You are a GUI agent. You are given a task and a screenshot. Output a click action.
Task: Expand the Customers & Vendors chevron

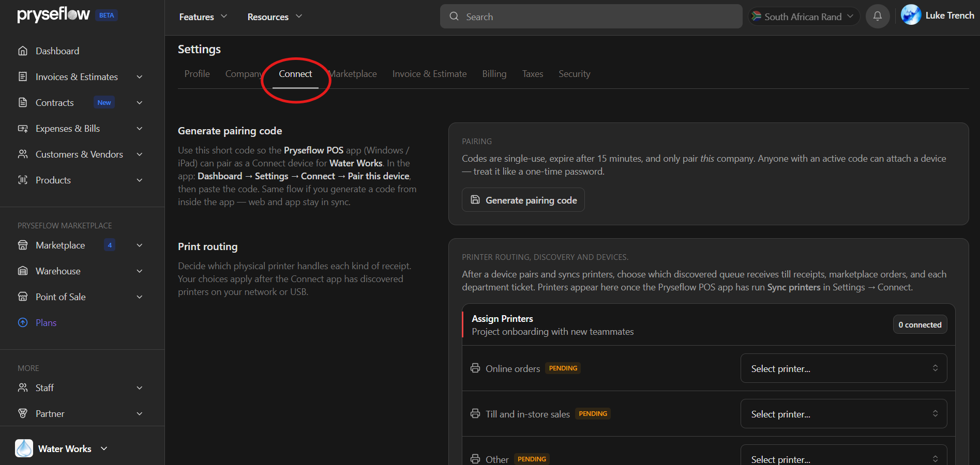coord(139,154)
